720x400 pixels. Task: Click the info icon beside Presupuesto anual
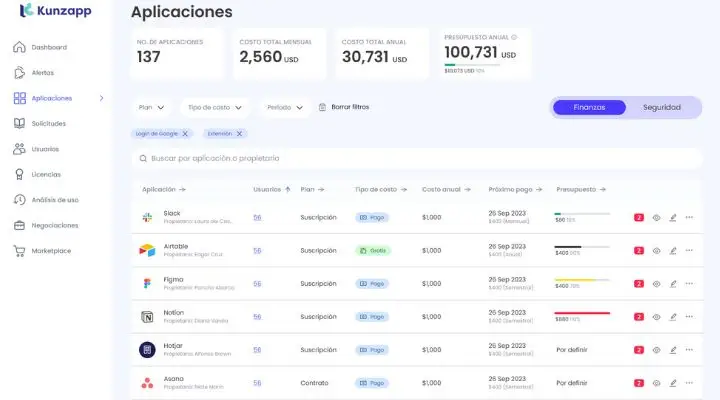coord(514,37)
